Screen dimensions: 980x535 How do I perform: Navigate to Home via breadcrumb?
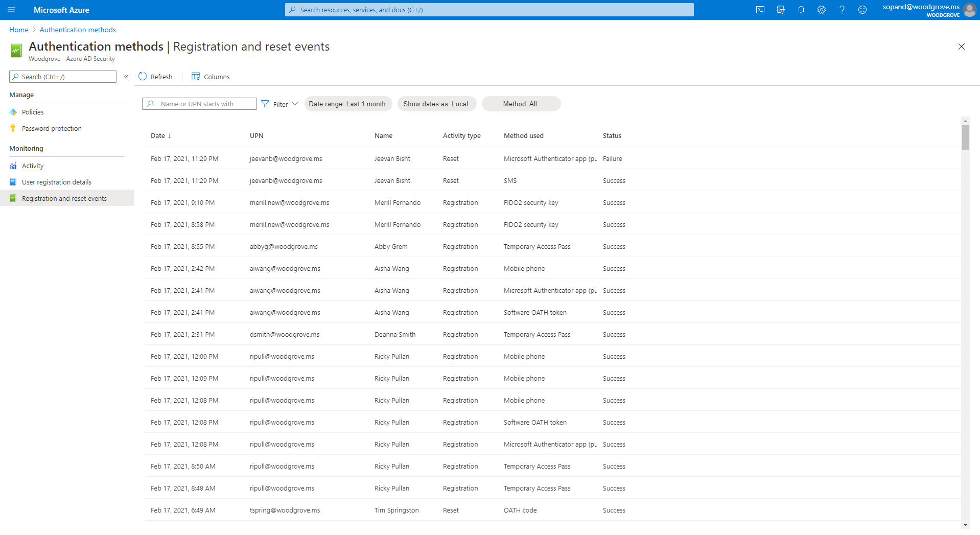[18, 30]
